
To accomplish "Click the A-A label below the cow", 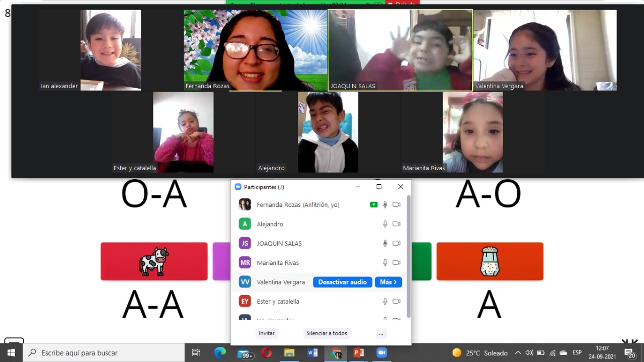I will [x=153, y=305].
